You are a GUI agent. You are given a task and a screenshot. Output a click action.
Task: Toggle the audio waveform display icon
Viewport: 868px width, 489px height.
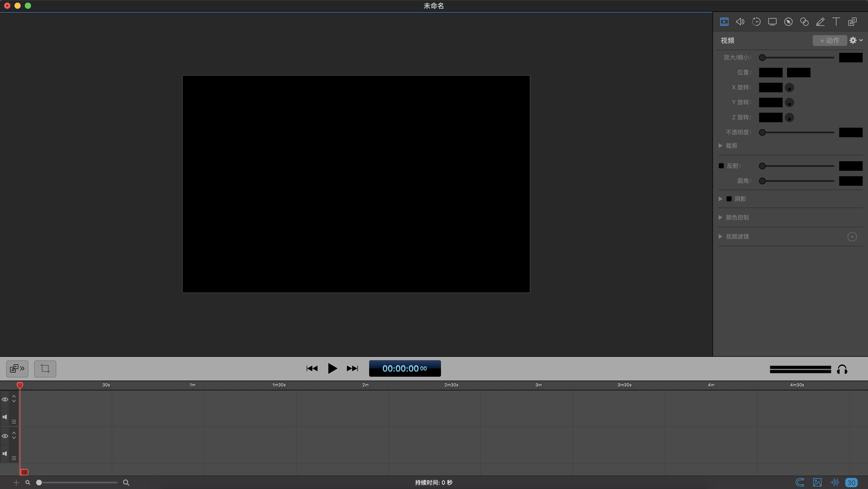(x=834, y=483)
